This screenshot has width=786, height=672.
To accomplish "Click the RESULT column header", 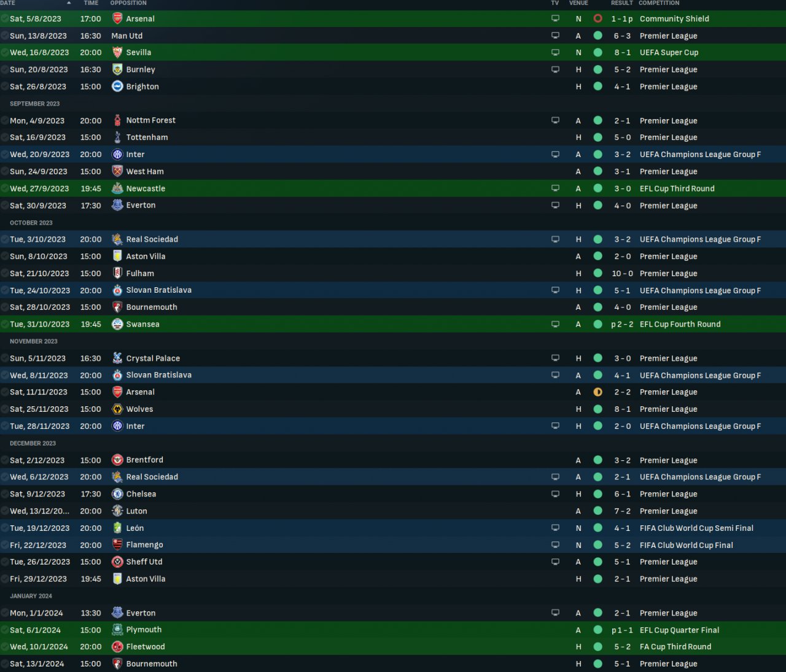I will tap(621, 3).
